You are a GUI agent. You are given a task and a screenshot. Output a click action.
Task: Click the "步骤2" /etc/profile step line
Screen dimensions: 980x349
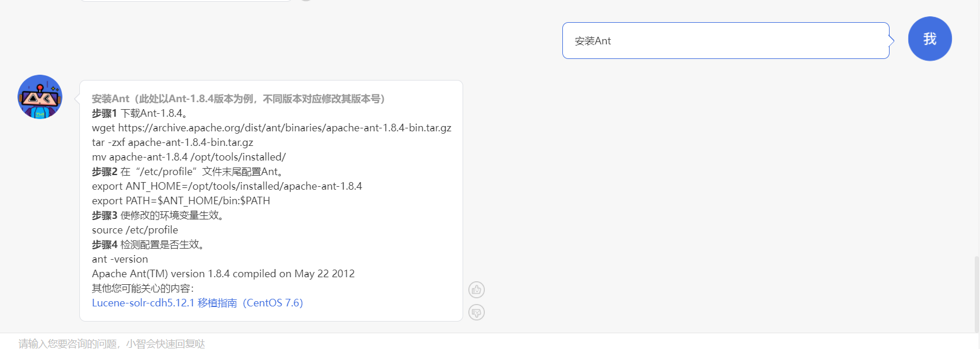tap(187, 172)
